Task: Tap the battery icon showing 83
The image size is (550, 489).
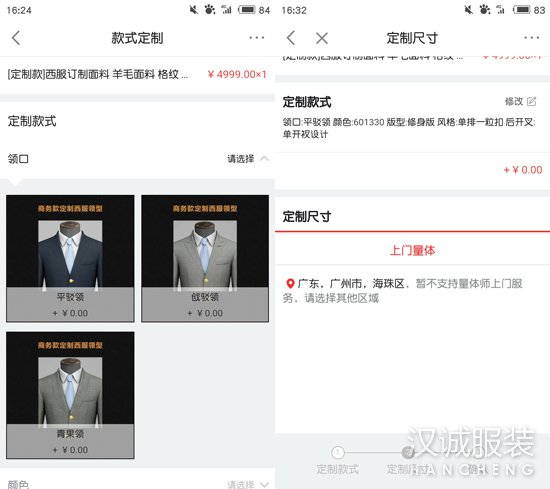Action: [x=522, y=9]
